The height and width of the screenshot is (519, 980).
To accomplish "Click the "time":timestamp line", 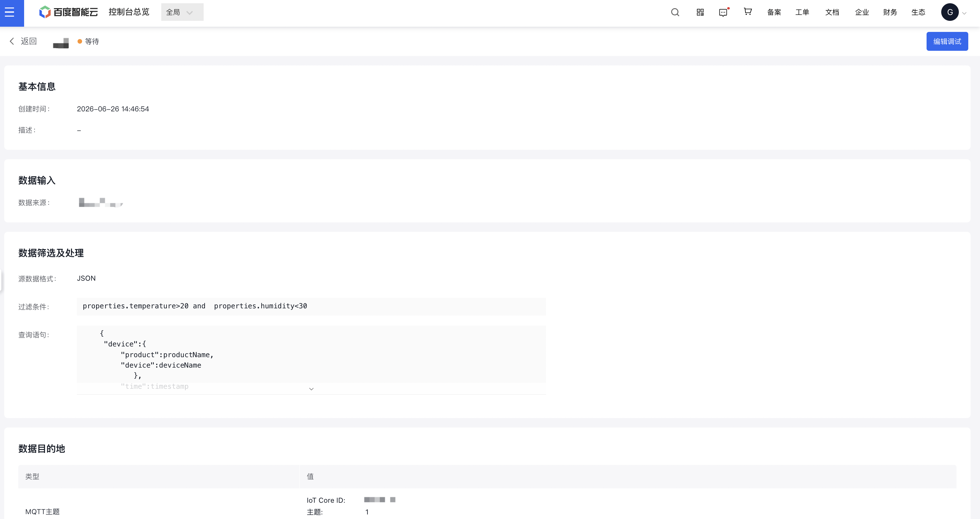I will (154, 386).
